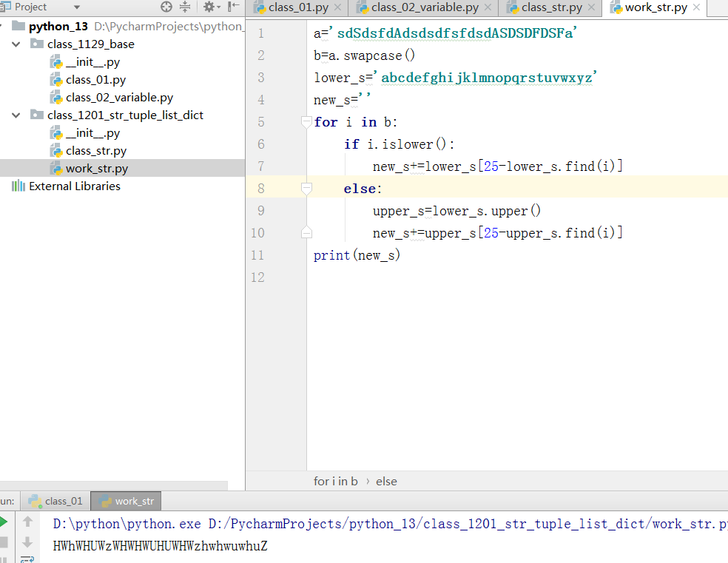Fold the for loop at line 5
The width and height of the screenshot is (728, 563).
(x=306, y=122)
